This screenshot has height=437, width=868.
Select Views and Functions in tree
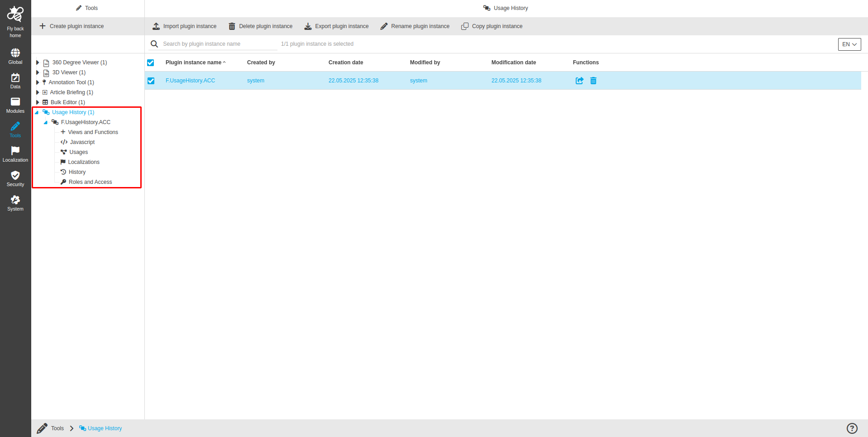(x=93, y=132)
